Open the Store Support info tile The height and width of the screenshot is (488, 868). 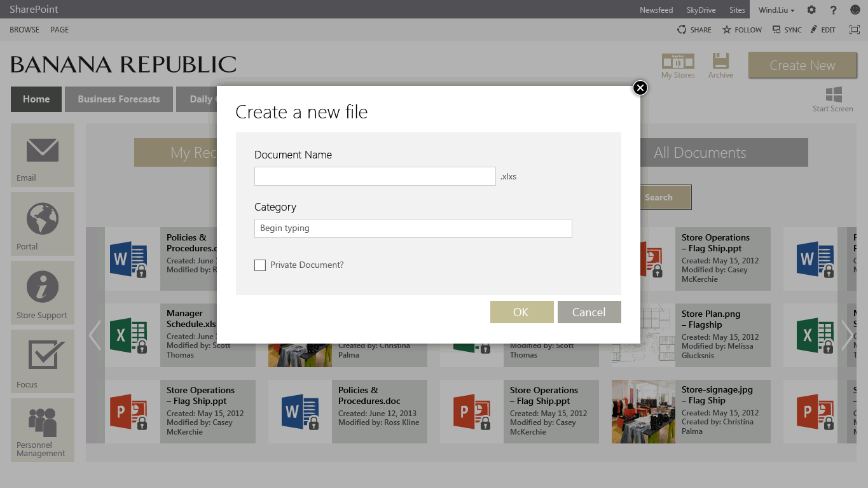pyautogui.click(x=43, y=293)
